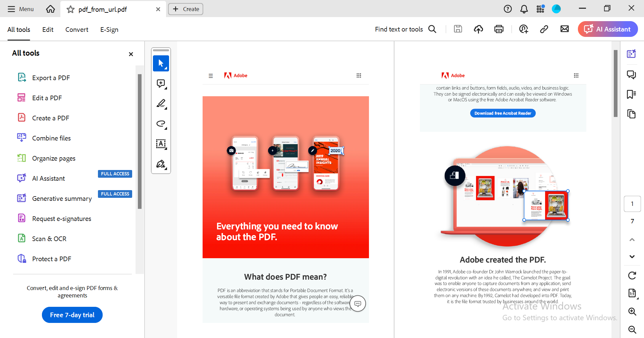Viewport: 644px width, 338px height.
Task: Switch to the All tools tab
Action: click(19, 30)
